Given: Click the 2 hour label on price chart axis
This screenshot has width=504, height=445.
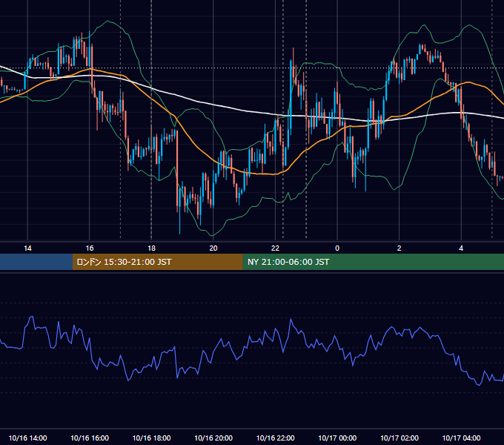Looking at the screenshot, I should (x=399, y=248).
